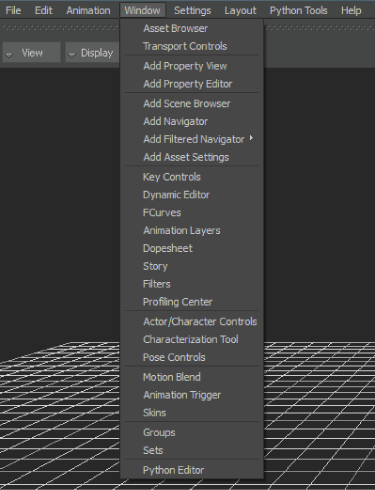Open the Groups window

(192, 432)
